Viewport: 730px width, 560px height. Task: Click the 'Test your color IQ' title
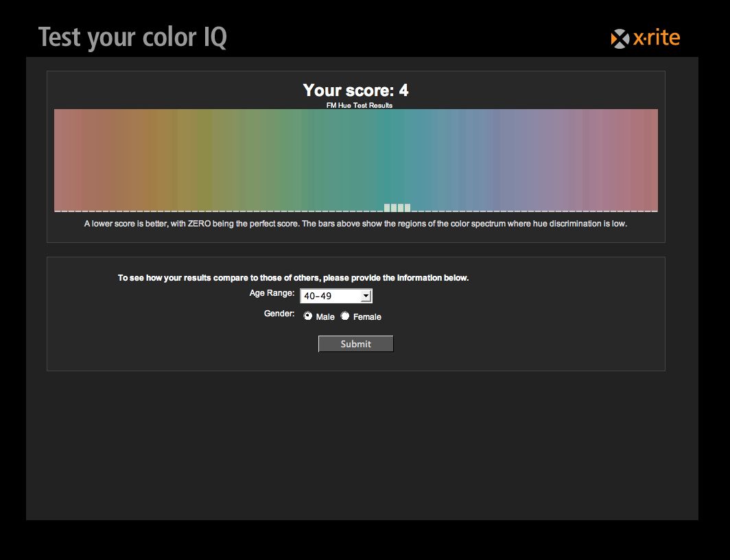132,37
